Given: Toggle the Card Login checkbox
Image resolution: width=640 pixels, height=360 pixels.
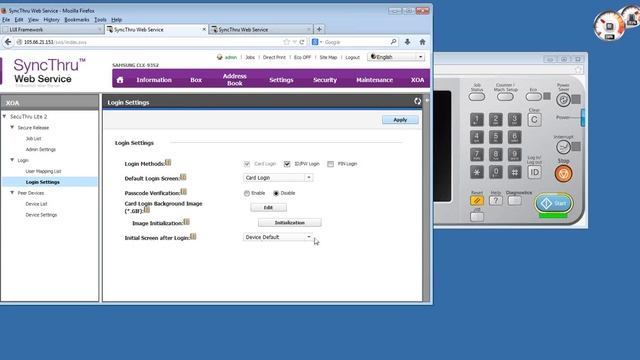Looking at the screenshot, I should pyautogui.click(x=247, y=164).
